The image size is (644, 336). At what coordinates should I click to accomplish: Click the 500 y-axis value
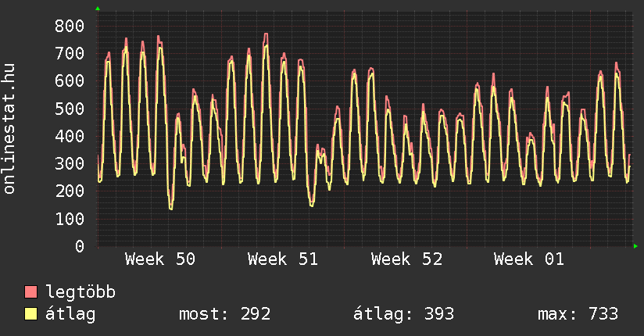click(x=69, y=109)
